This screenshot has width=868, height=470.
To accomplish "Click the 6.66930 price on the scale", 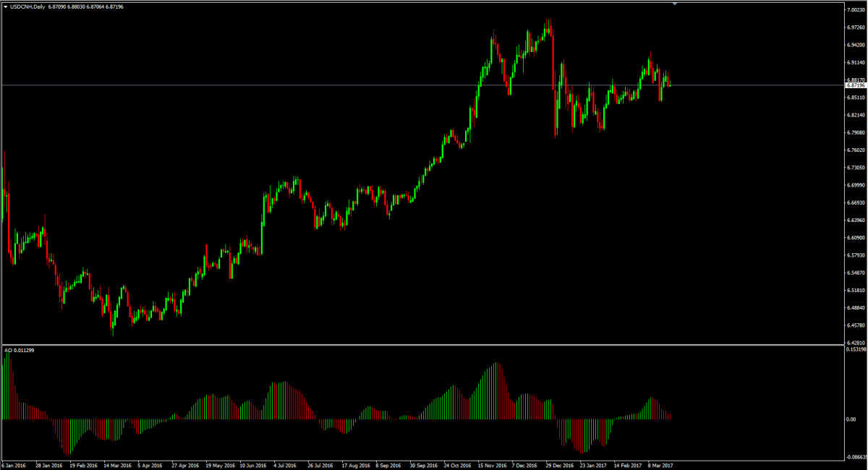I will coord(856,202).
